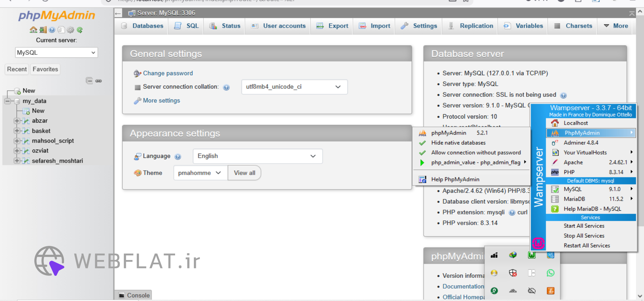The image size is (644, 301).
Task: Expand the ozviat table node
Action: [x=16, y=151]
